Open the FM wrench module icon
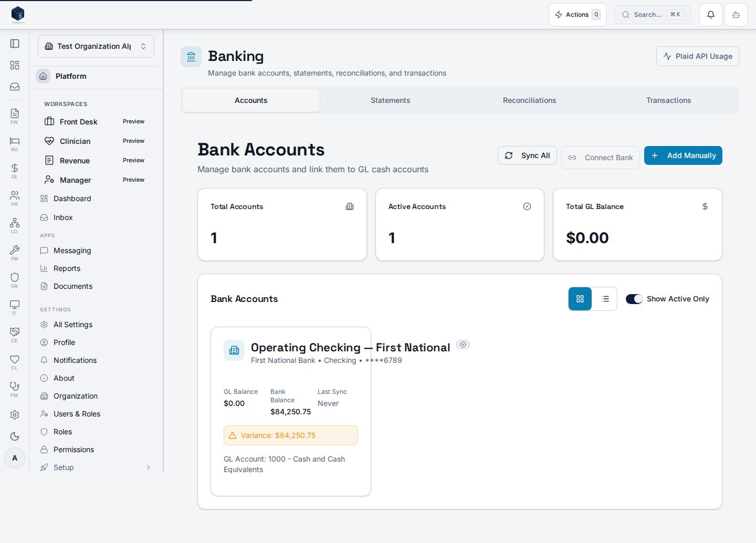The height and width of the screenshot is (543, 756). 15,253
